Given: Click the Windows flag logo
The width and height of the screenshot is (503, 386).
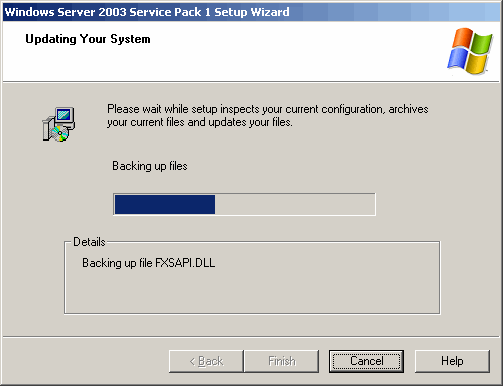Looking at the screenshot, I should click(469, 51).
